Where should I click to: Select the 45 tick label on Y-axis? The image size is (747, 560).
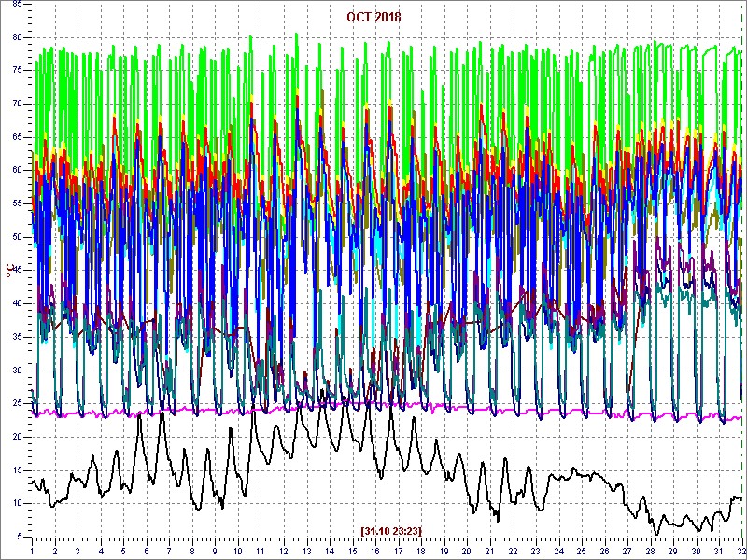coord(17,271)
